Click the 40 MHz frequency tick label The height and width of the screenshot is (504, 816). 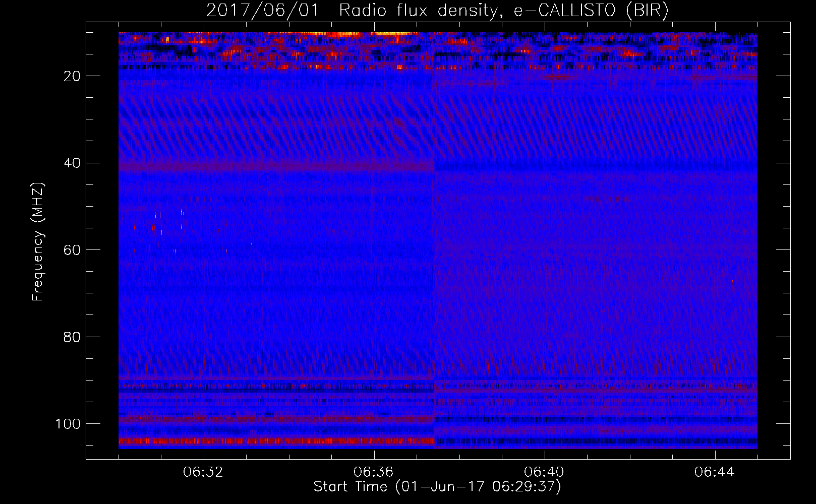coord(73,163)
